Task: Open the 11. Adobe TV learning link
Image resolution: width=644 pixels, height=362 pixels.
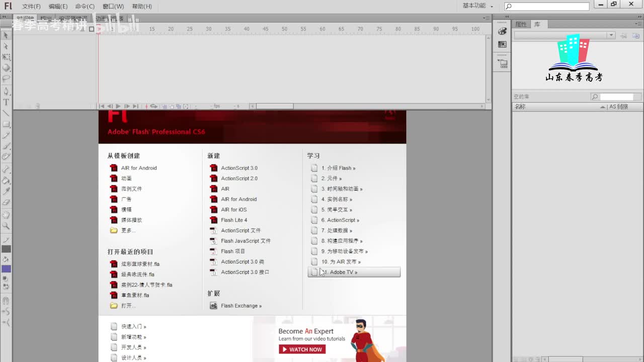Action: click(x=354, y=272)
